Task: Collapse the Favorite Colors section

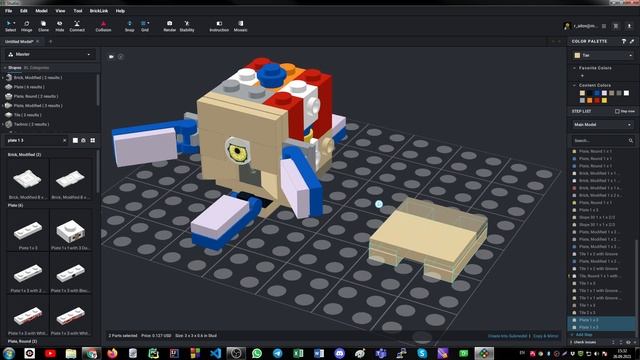Action: click(575, 68)
